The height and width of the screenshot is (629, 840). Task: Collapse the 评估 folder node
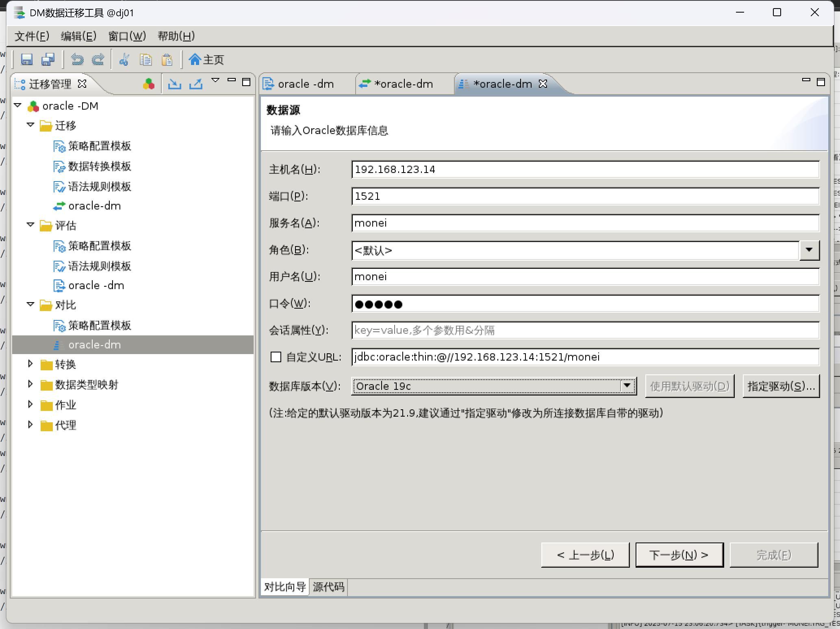30,225
